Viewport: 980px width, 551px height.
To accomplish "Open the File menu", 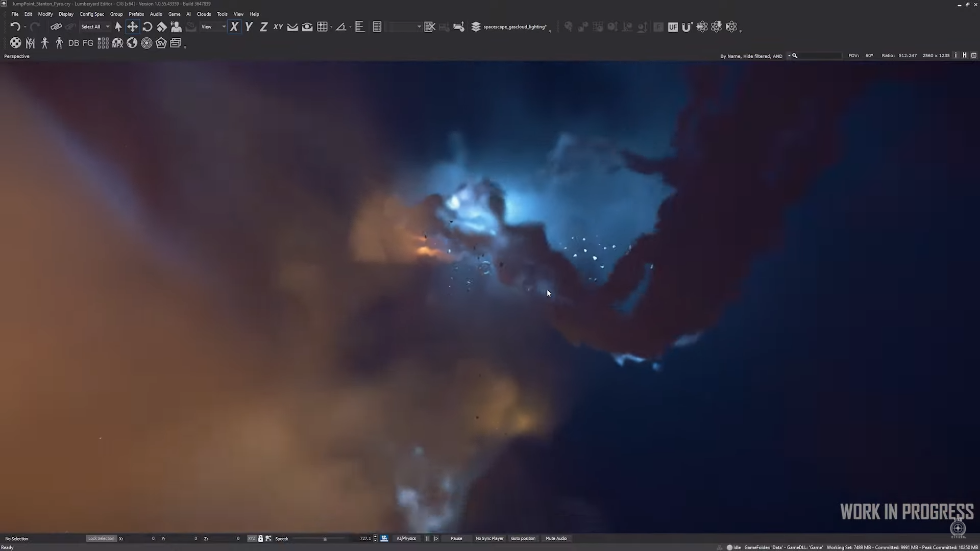I will click(x=15, y=14).
